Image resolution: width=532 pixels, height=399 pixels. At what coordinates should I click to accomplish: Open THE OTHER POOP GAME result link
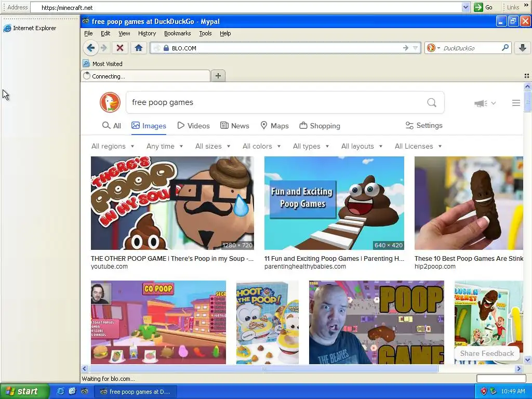172,259
